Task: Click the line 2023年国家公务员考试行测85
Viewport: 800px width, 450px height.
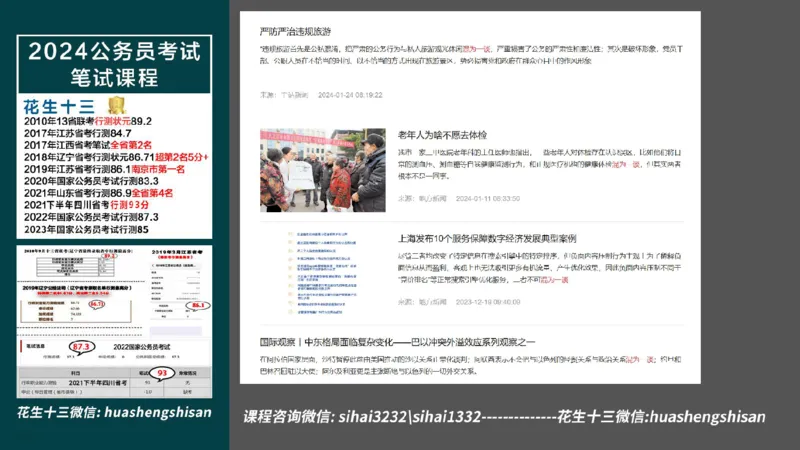Action: pyautogui.click(x=86, y=230)
